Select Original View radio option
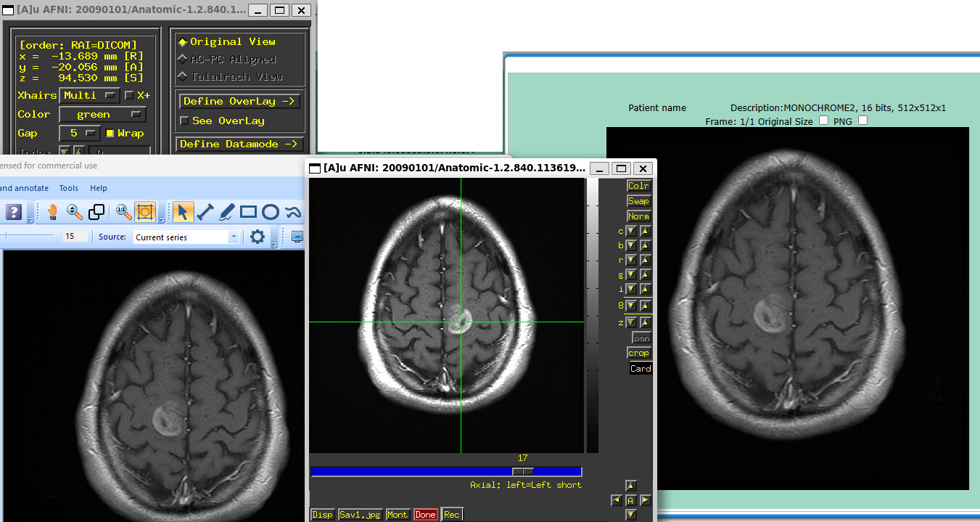The width and height of the screenshot is (980, 522). (x=227, y=42)
